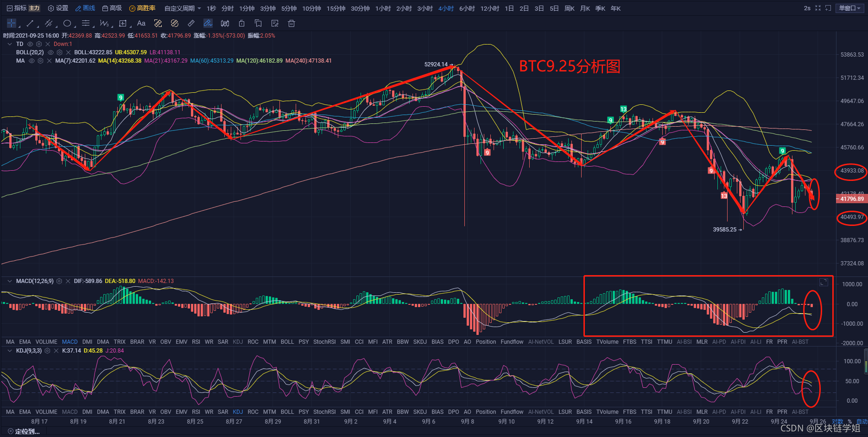Viewport: 868px width, 437px height.
Task: Toggle the highlighted continuous drawing pen
Action: pos(208,23)
